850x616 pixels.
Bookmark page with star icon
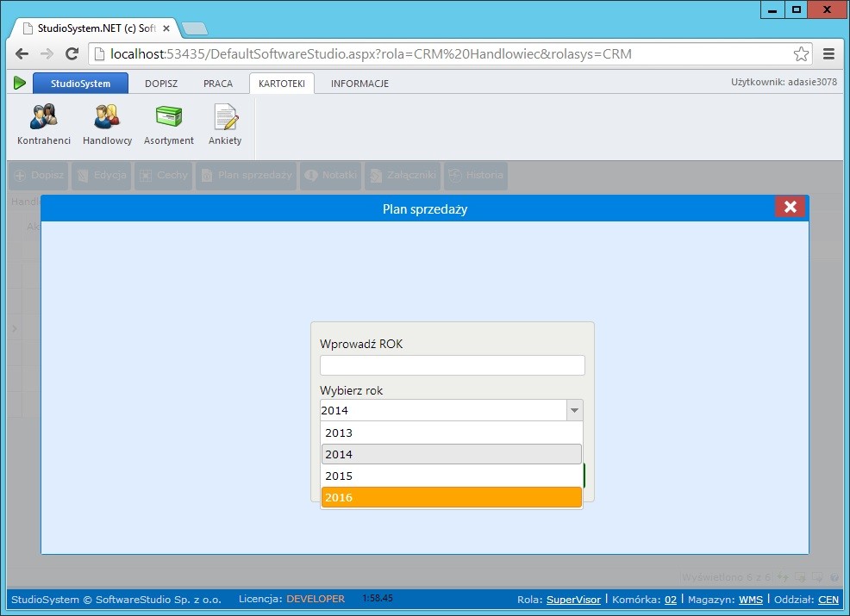point(801,53)
